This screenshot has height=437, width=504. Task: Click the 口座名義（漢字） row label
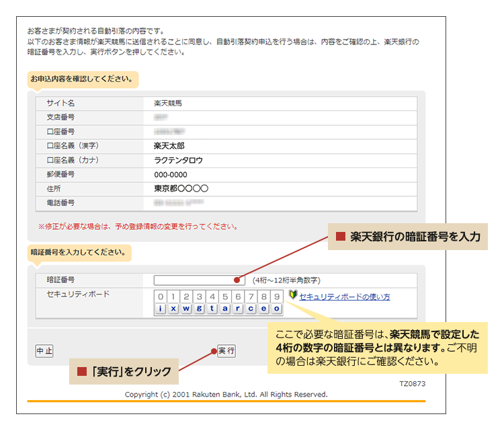(x=73, y=146)
